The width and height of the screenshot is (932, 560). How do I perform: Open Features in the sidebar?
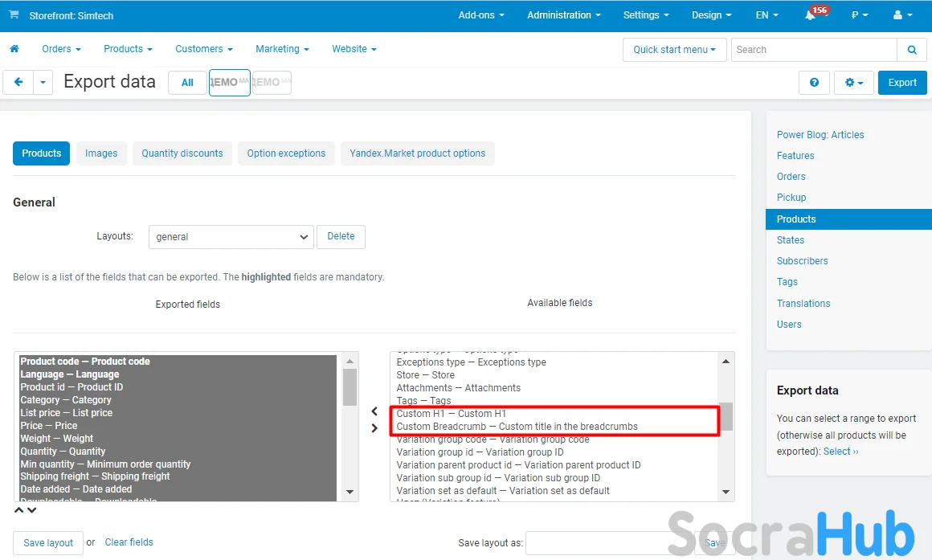[795, 156]
